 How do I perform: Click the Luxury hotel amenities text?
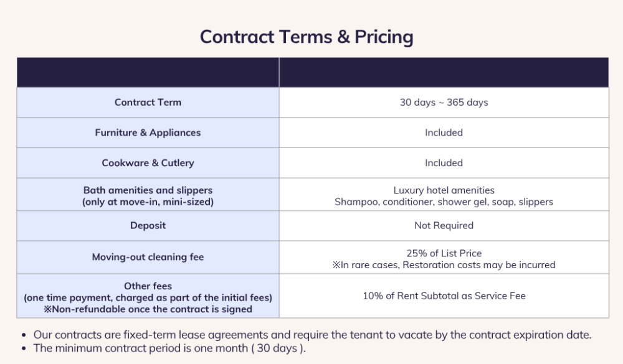[444, 190]
